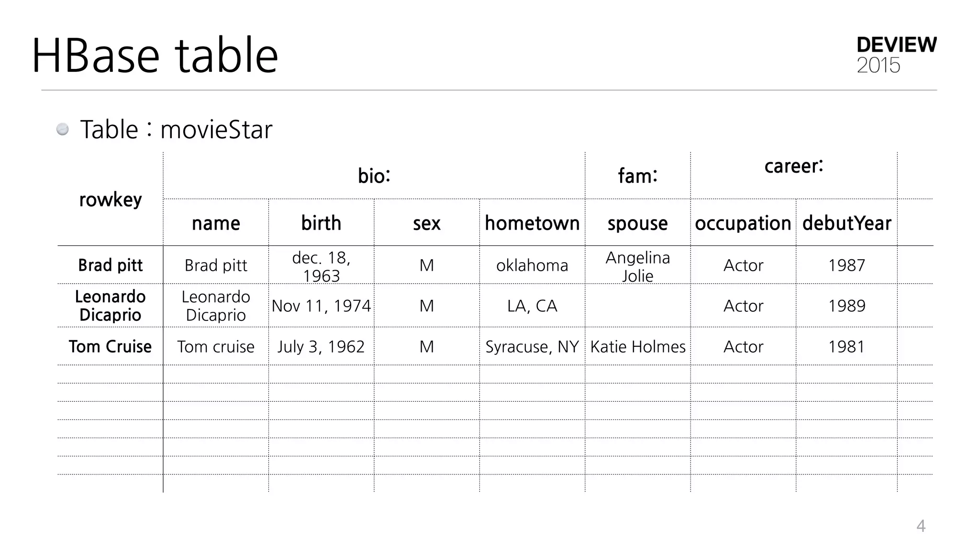
Task: Click the bullet icon beside Table : movieStar
Action: click(x=63, y=129)
